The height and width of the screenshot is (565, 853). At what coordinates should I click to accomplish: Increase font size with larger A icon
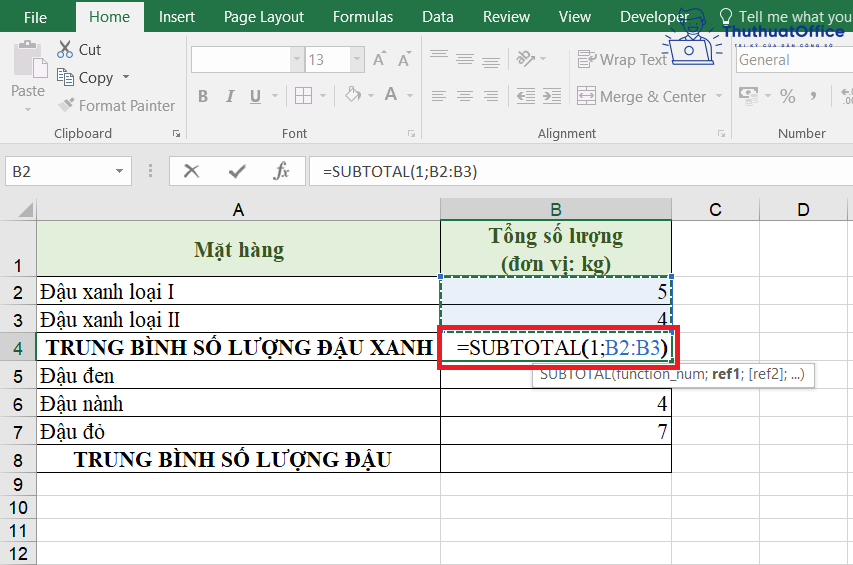[x=379, y=59]
